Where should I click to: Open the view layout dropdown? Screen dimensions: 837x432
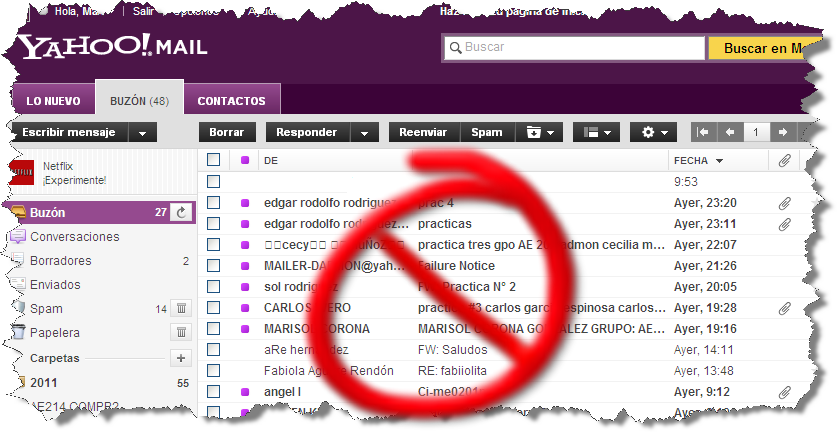point(596,132)
